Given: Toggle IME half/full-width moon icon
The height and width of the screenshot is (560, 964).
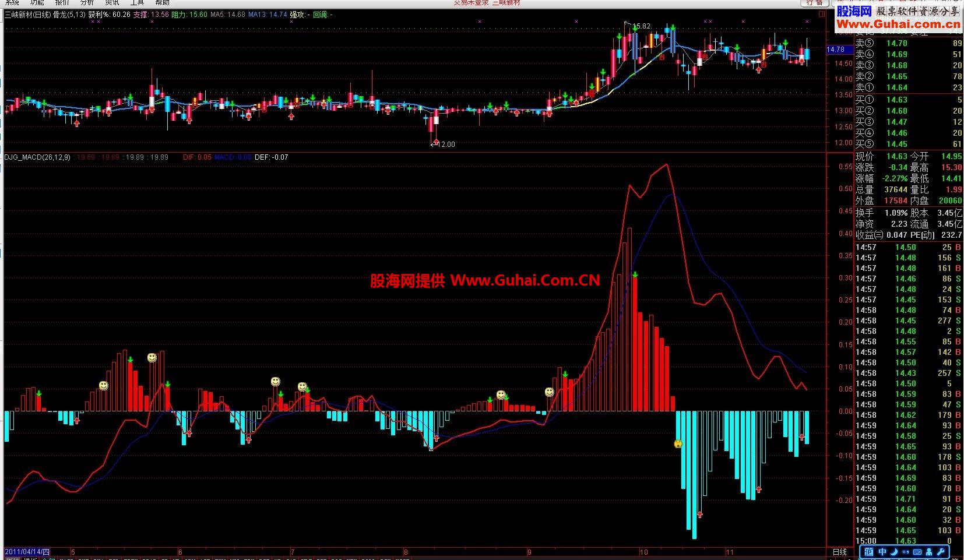Looking at the screenshot, I should pos(894,552).
